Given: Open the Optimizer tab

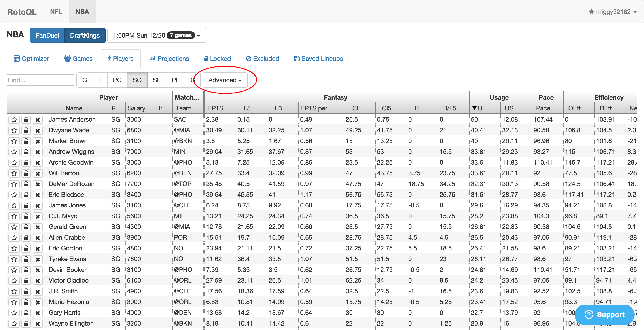Looking at the screenshot, I should click(31, 59).
